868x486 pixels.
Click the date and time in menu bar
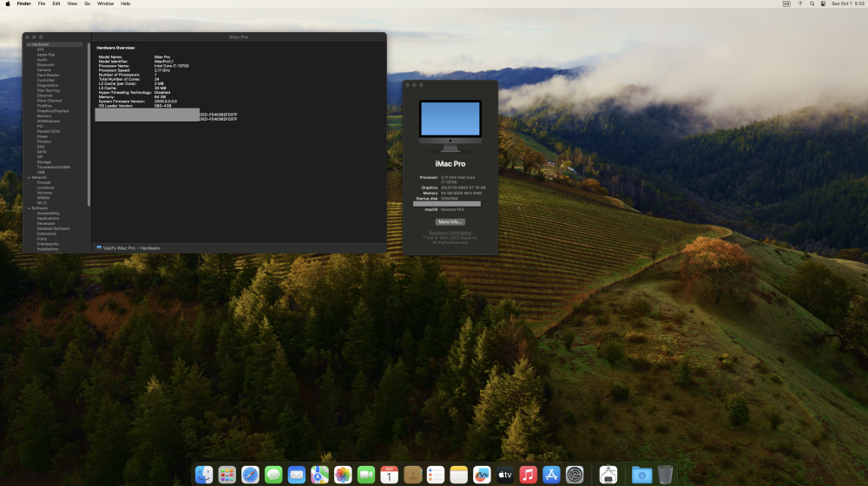[x=847, y=3]
